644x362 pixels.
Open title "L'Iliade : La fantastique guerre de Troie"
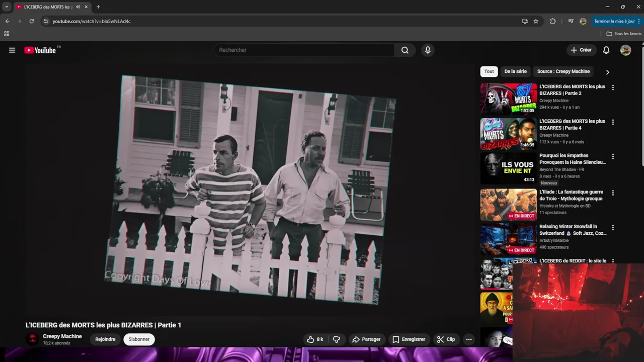click(x=571, y=196)
